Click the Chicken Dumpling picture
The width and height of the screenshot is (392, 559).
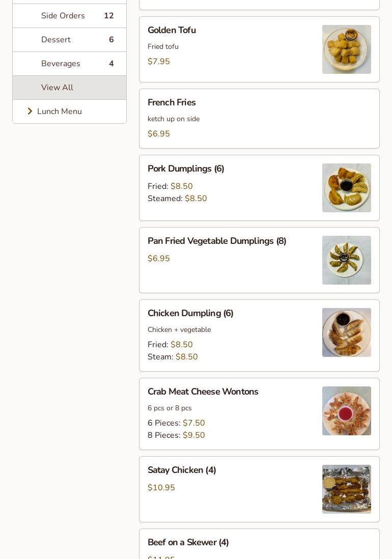pyautogui.click(x=346, y=332)
